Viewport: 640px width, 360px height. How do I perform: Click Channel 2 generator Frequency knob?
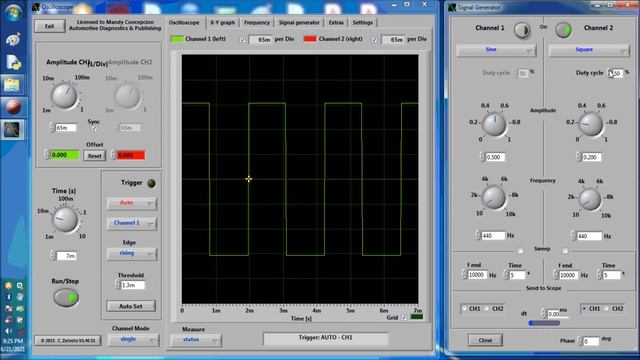[x=591, y=199]
